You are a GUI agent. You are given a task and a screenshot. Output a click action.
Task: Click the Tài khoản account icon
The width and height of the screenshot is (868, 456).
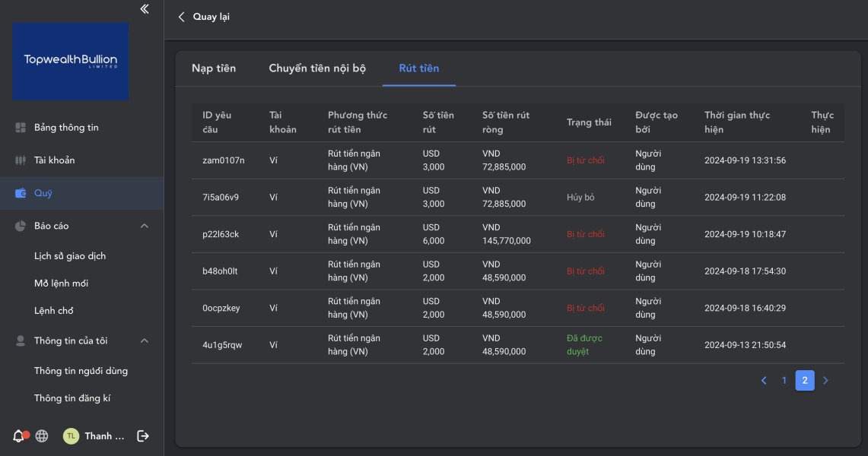pyautogui.click(x=21, y=160)
